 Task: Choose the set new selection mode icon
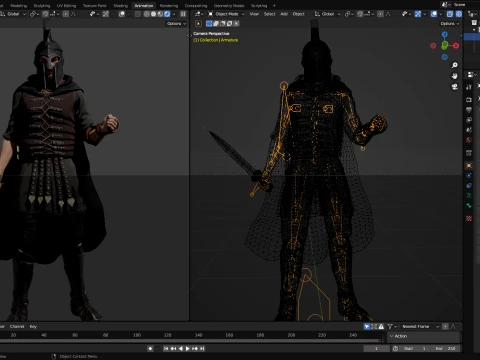click(x=209, y=24)
